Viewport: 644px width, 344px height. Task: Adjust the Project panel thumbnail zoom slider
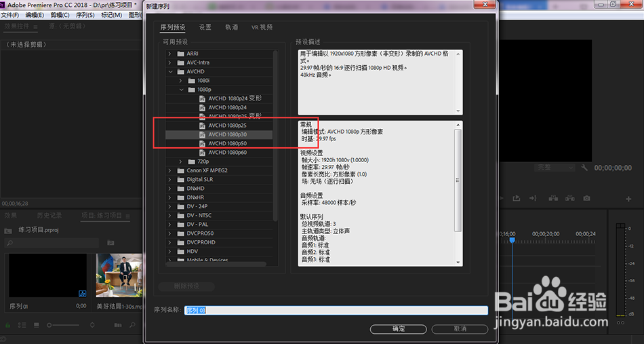coord(63,325)
